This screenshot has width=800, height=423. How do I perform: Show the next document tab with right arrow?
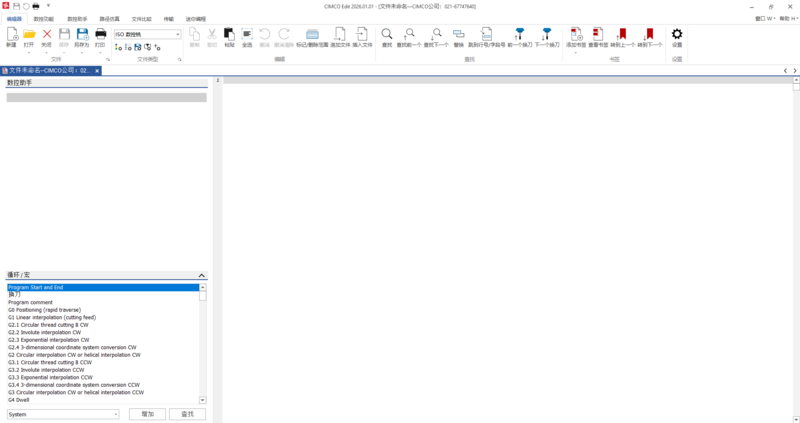pos(795,71)
